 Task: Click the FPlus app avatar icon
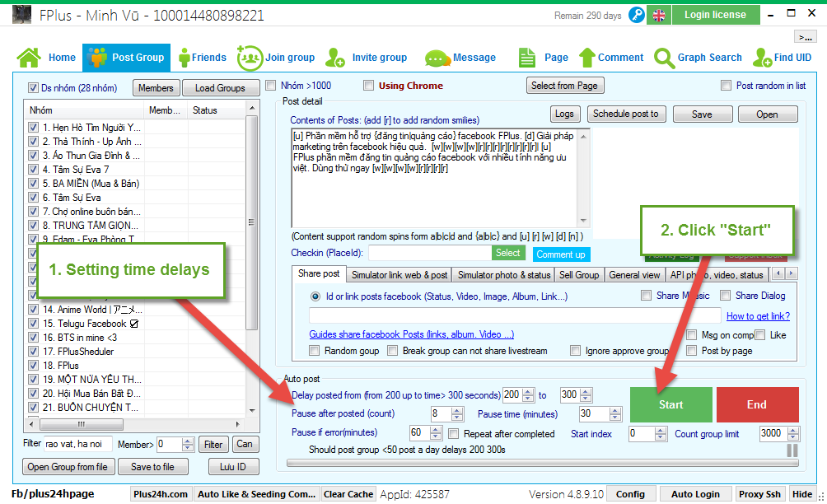click(x=21, y=14)
